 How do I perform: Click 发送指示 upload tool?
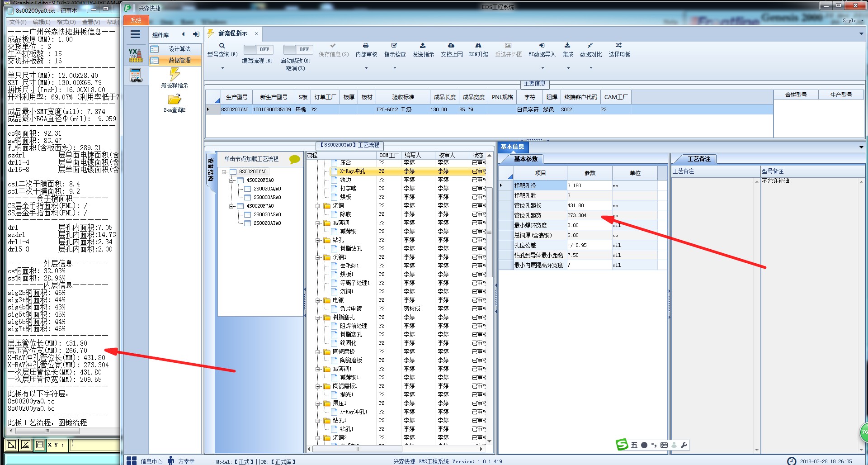tap(423, 50)
